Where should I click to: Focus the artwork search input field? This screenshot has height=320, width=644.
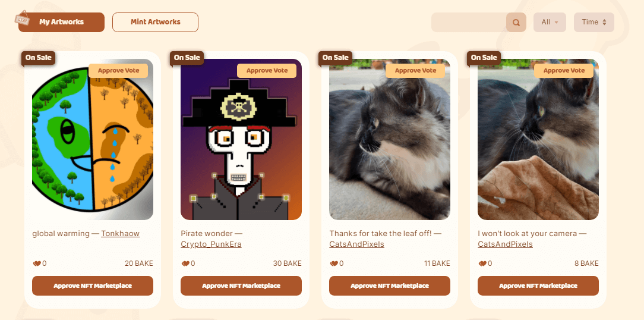click(469, 22)
